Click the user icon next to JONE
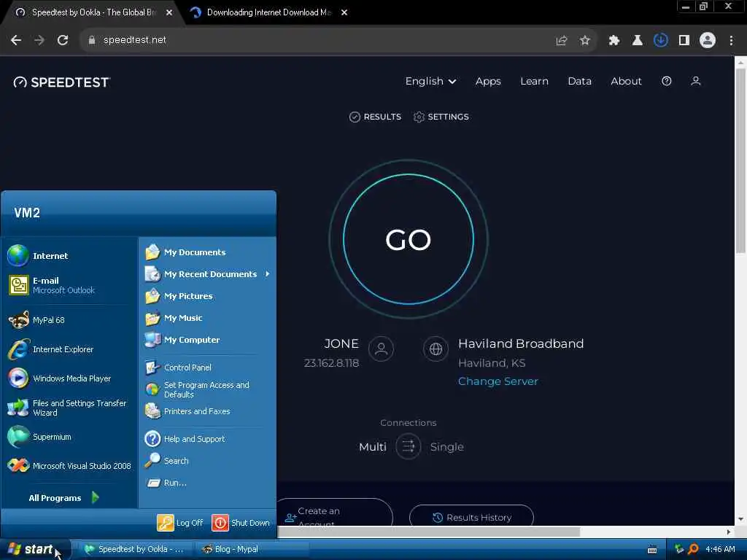The width and height of the screenshot is (747, 560). [381, 349]
